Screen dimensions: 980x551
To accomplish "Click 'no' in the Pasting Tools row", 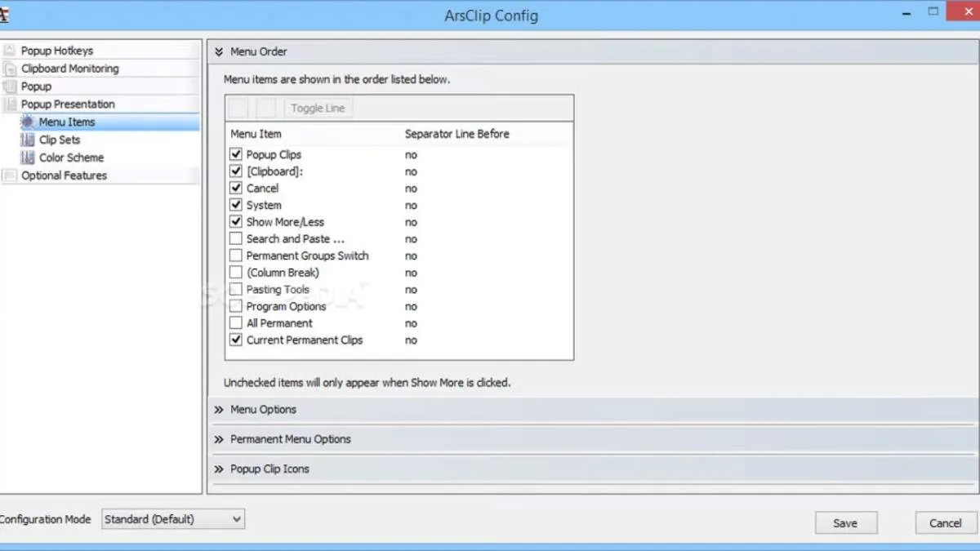I will (411, 290).
